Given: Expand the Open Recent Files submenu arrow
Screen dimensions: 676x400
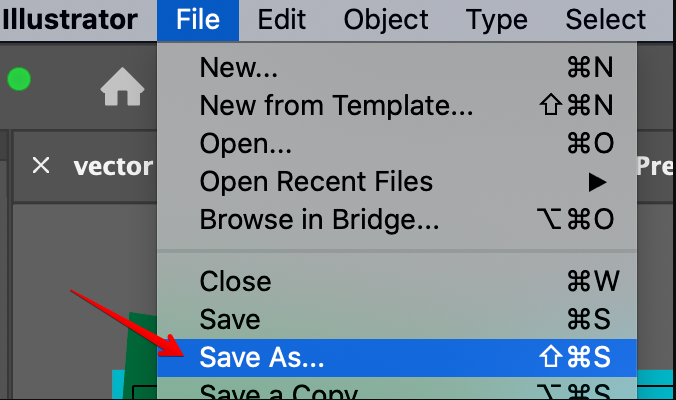Looking at the screenshot, I should tap(597, 182).
